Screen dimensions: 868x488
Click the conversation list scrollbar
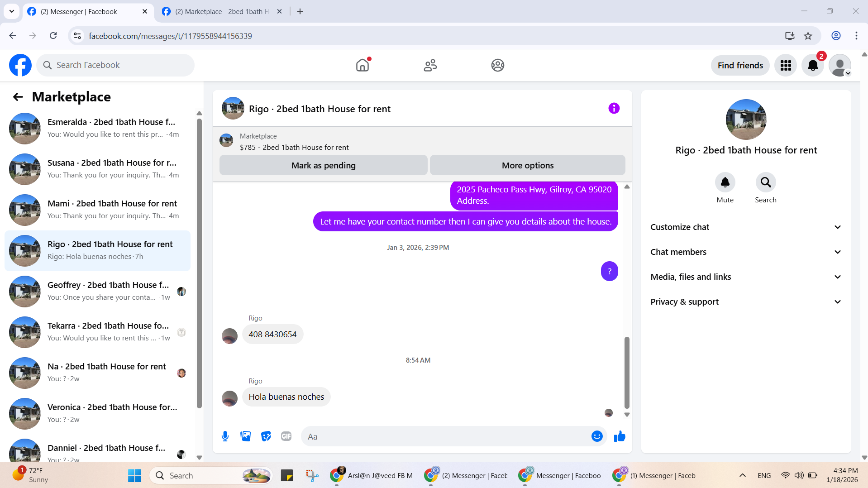click(199, 263)
